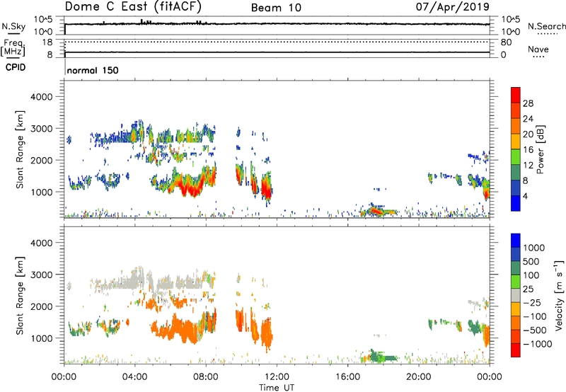Click the '1000' range tick on velocity panel
The height and width of the screenshot is (392, 566).
click(41, 338)
